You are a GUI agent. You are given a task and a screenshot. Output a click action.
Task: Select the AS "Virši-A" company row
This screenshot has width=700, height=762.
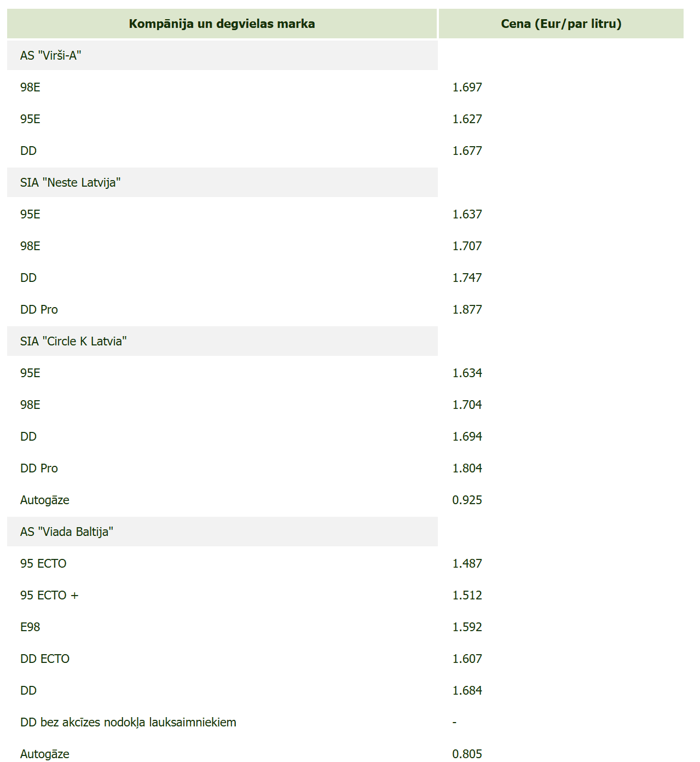coord(51,56)
